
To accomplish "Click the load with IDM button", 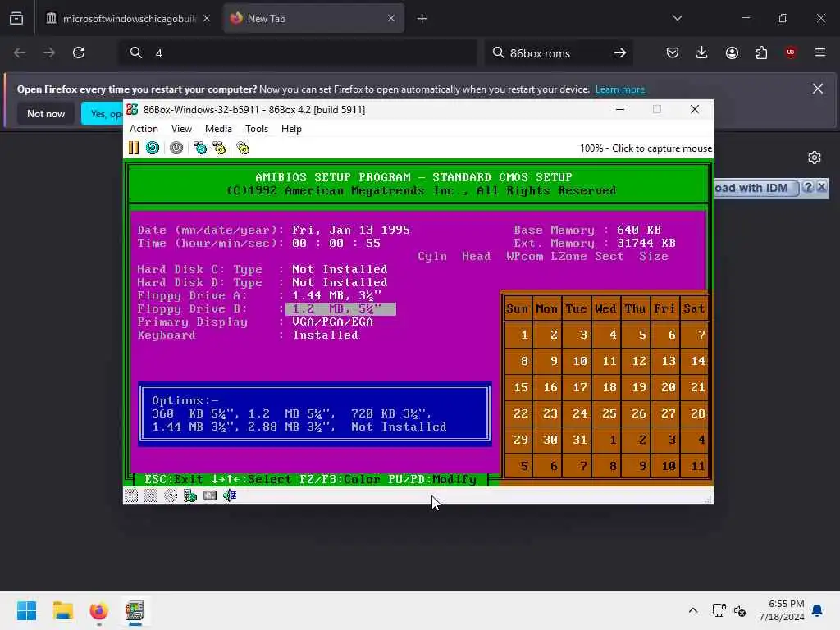I will [756, 188].
